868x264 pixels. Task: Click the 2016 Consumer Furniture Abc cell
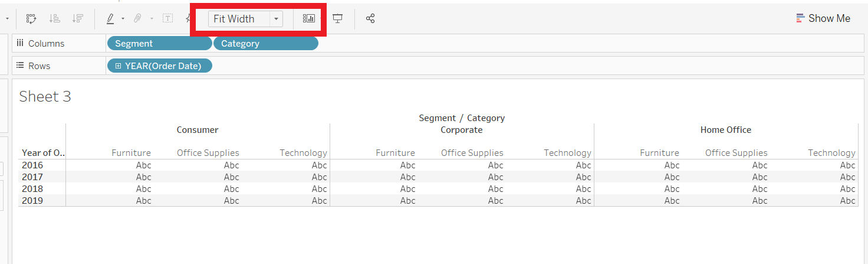[143, 165]
